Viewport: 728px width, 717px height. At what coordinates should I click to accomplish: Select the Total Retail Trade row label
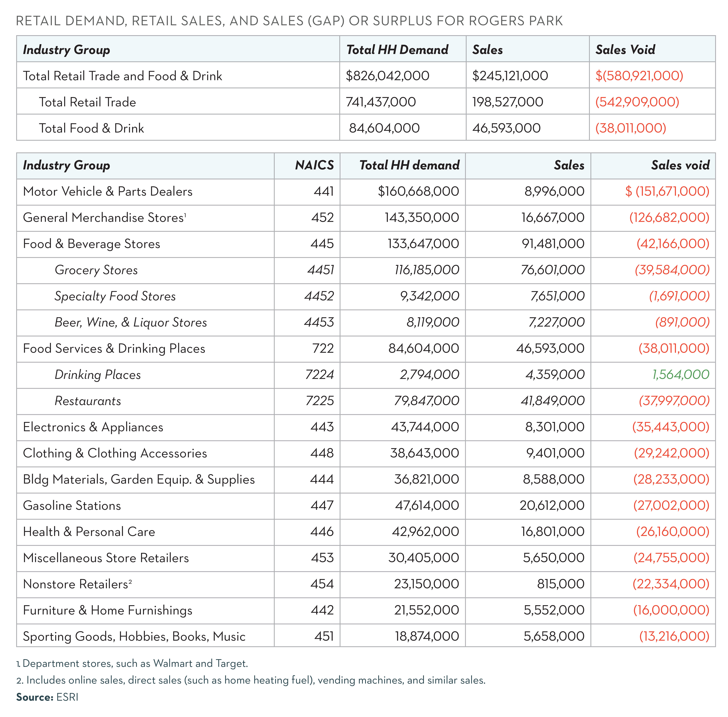[x=87, y=102]
